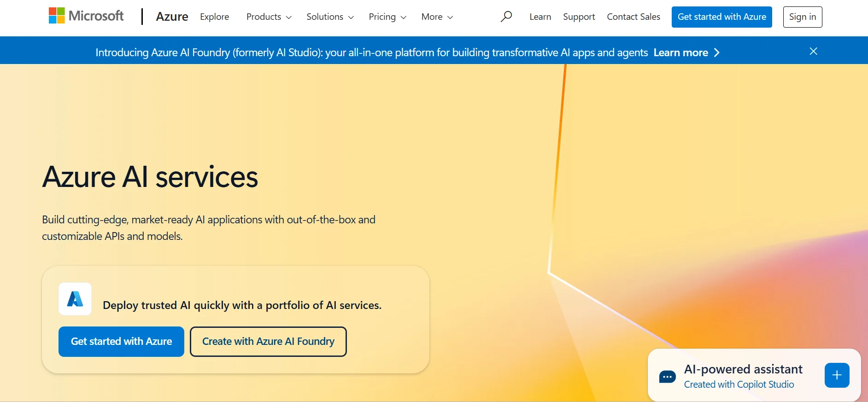Expand the Solutions dropdown
The height and width of the screenshot is (402, 868).
[x=330, y=17]
